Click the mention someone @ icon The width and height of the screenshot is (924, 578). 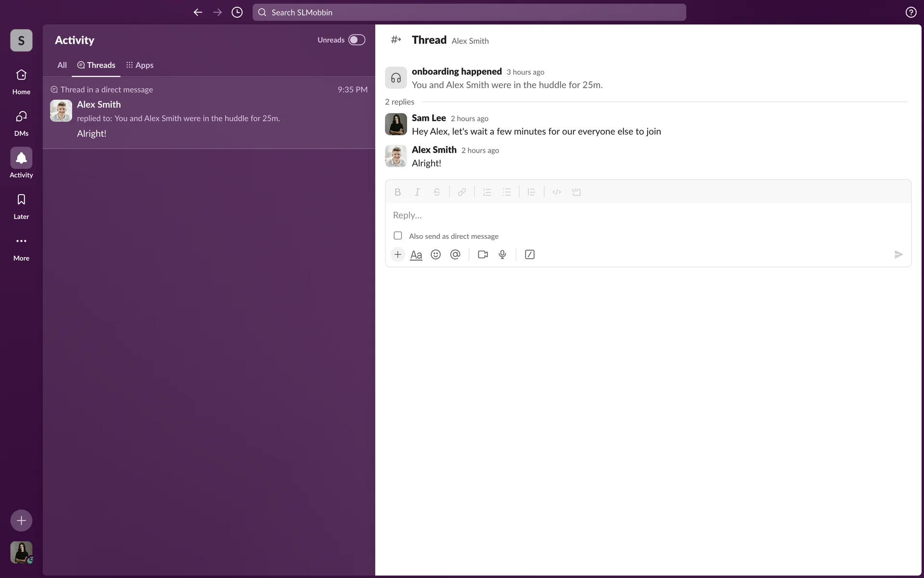[455, 254]
